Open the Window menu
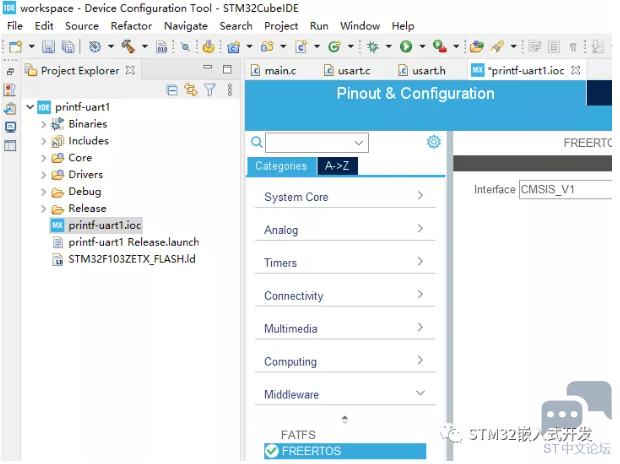620x464 pixels. coord(360,26)
